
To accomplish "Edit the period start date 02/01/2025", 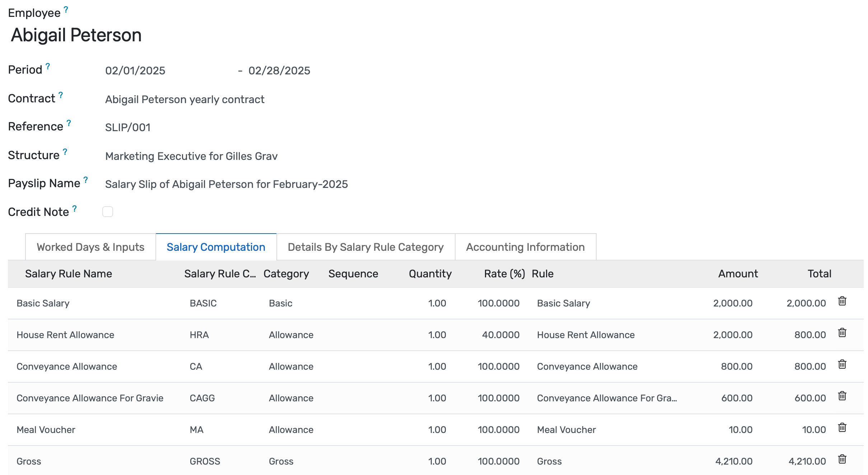I will [135, 70].
